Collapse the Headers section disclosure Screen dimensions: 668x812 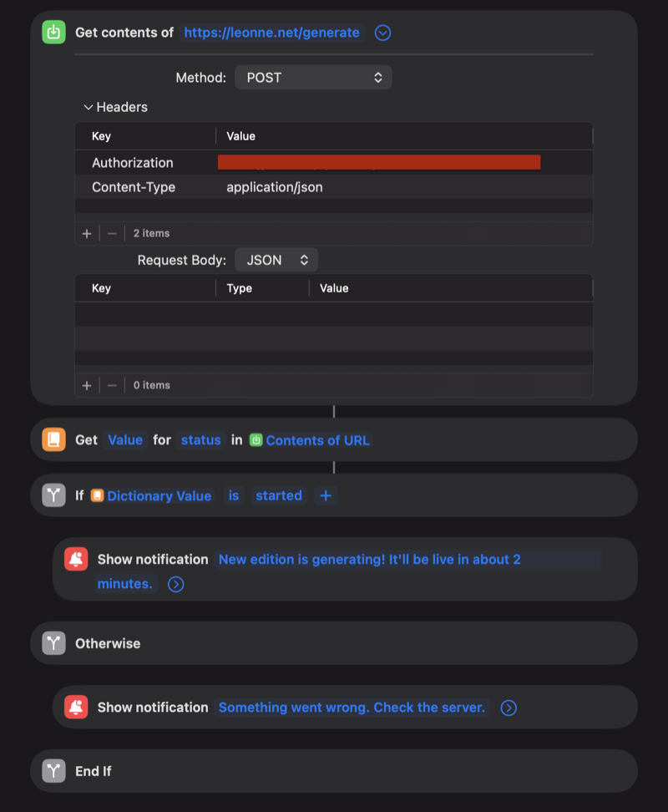[x=89, y=107]
